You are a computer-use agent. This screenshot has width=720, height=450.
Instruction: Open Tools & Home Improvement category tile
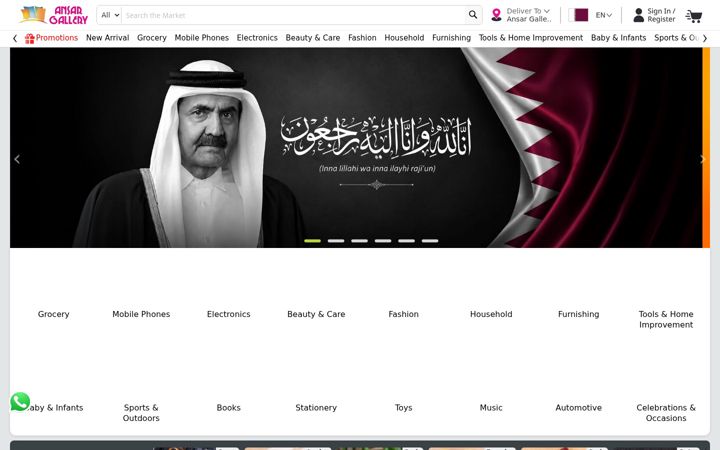666,319
